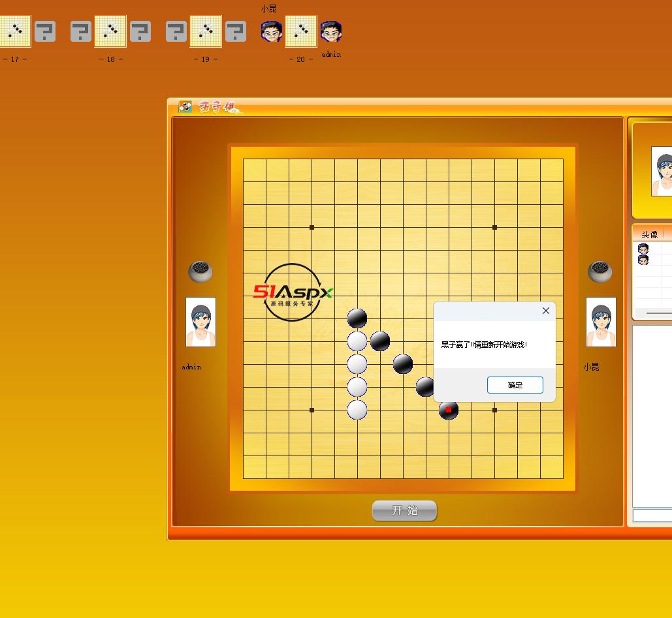
Task: Click the upper-right star point on the board
Action: [x=494, y=227]
